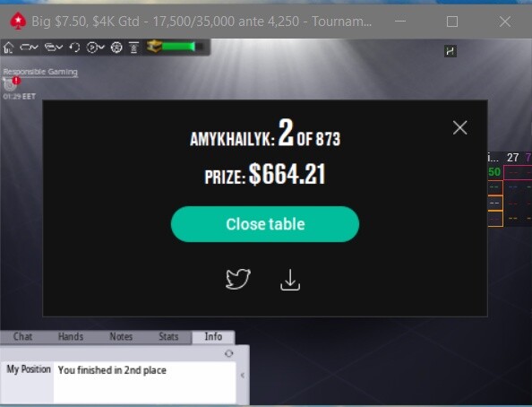Dismiss the result popup with X
The height and width of the screenshot is (407, 532).
tap(459, 127)
